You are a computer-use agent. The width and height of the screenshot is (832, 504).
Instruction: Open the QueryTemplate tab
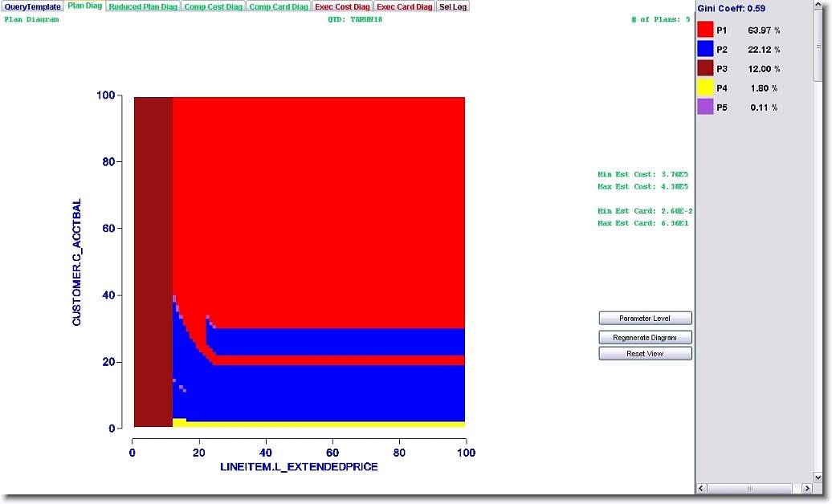[32, 6]
